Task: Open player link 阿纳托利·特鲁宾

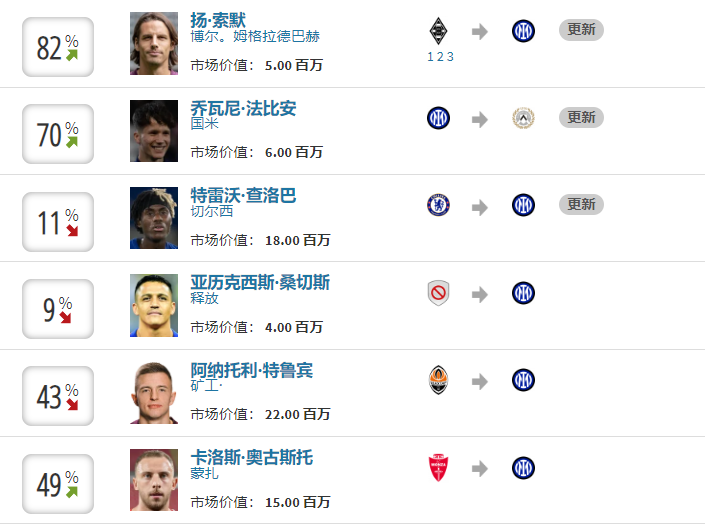Action: 251,370
